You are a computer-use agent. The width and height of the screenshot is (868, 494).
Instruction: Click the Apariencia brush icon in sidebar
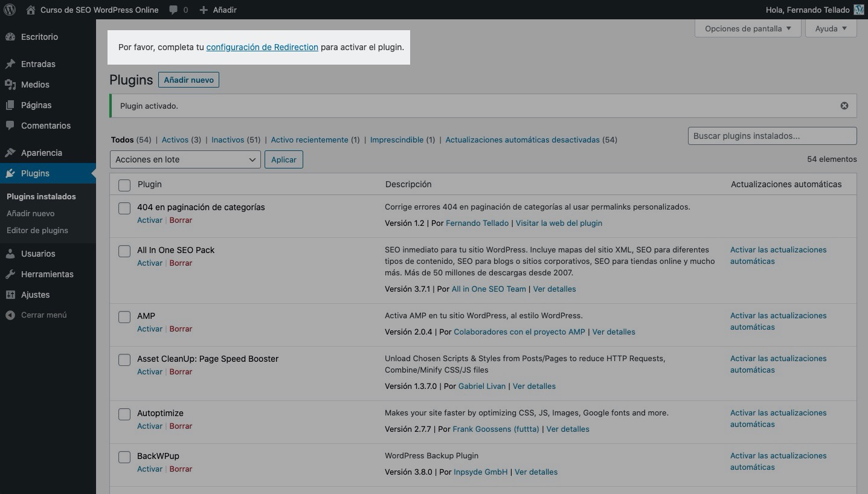(10, 153)
